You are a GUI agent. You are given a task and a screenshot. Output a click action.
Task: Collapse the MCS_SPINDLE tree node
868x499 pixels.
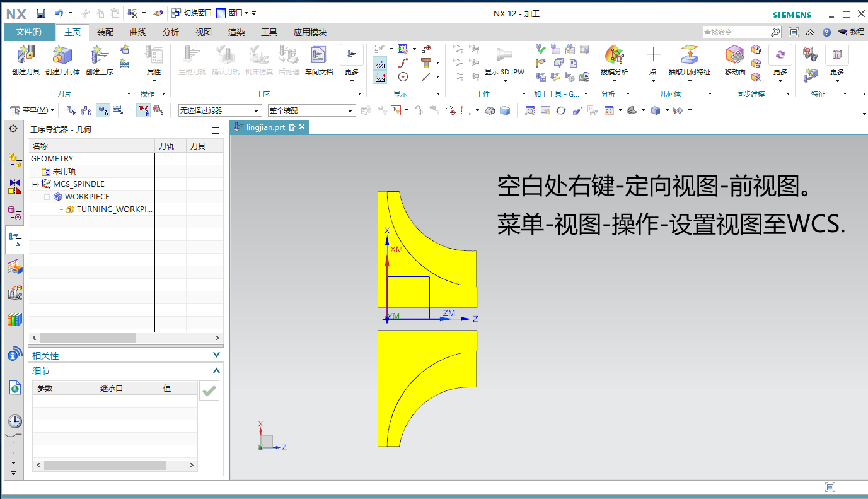35,184
